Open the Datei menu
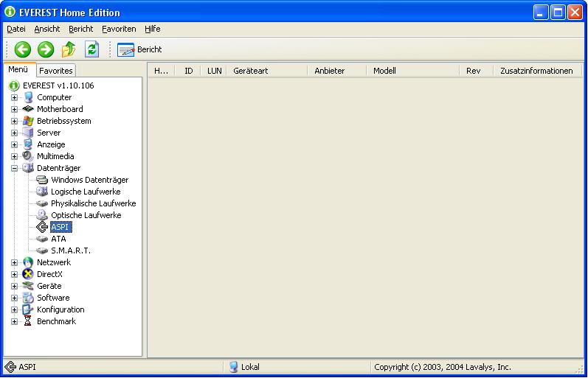 click(x=16, y=29)
